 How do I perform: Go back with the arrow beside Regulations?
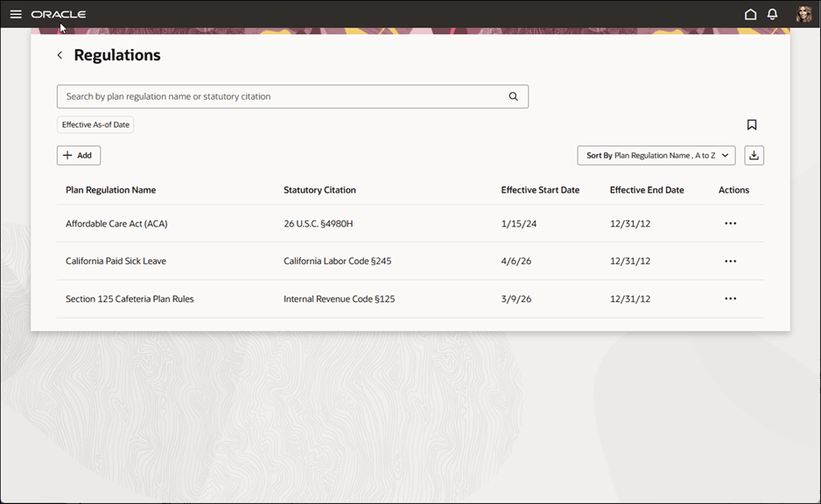pos(60,55)
